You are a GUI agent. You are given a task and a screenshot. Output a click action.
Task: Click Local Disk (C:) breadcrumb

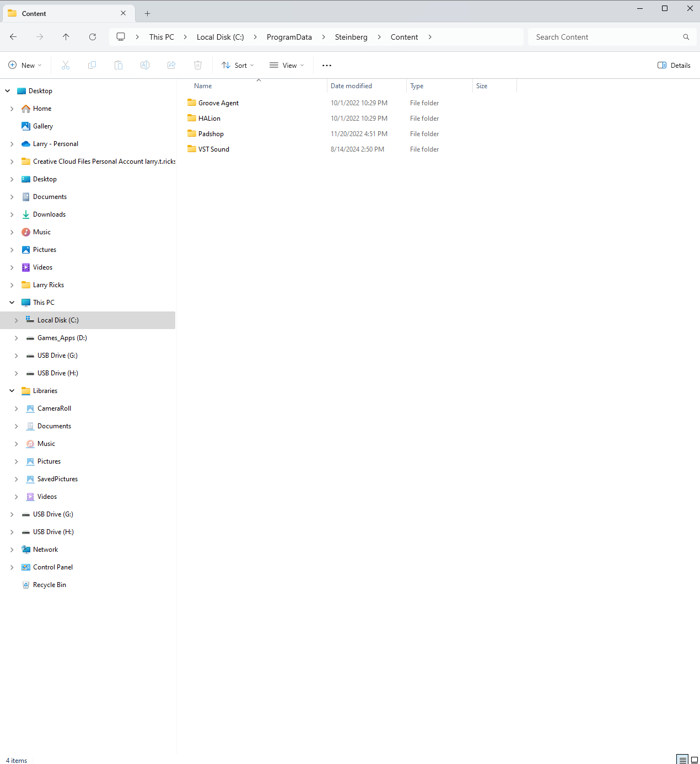click(x=220, y=37)
